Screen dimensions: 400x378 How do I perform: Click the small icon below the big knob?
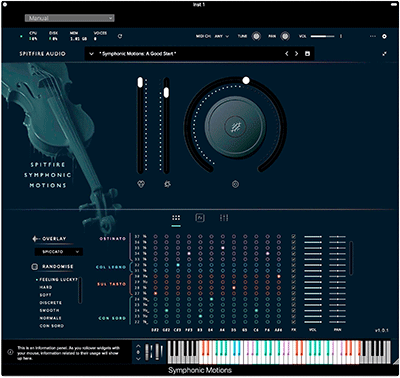pyautogui.click(x=235, y=184)
